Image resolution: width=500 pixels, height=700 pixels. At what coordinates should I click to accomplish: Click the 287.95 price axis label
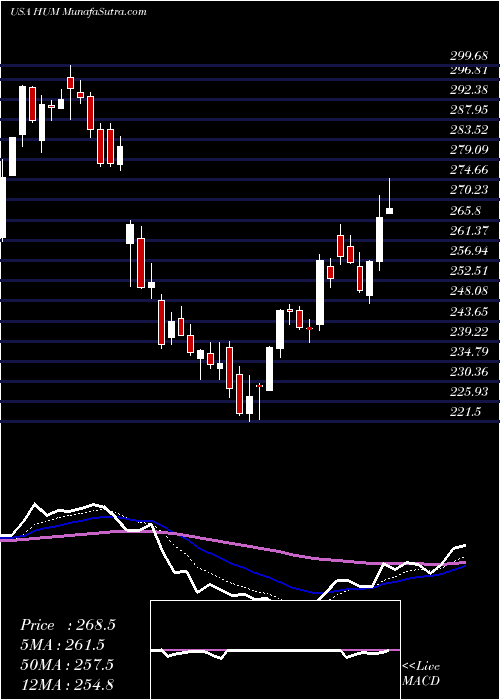coord(469,110)
